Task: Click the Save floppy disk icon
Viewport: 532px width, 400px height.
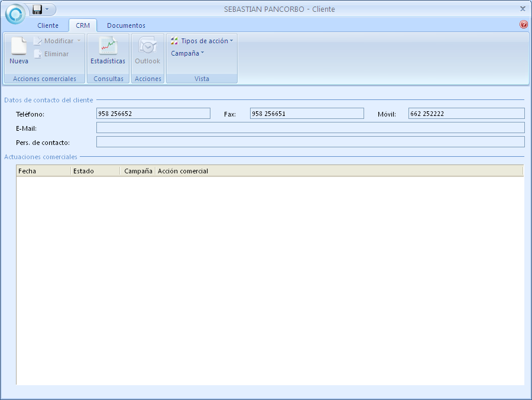Action: pyautogui.click(x=37, y=9)
